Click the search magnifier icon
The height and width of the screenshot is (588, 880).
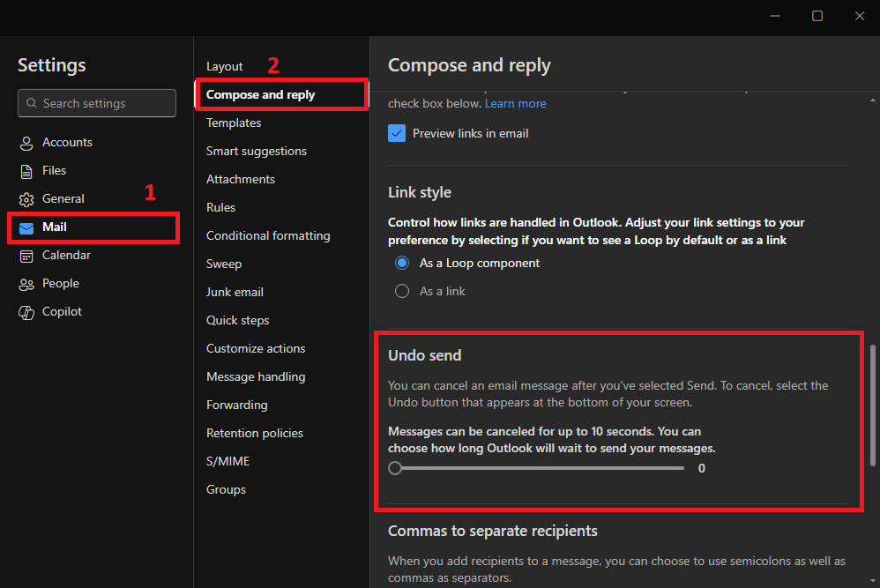point(32,103)
